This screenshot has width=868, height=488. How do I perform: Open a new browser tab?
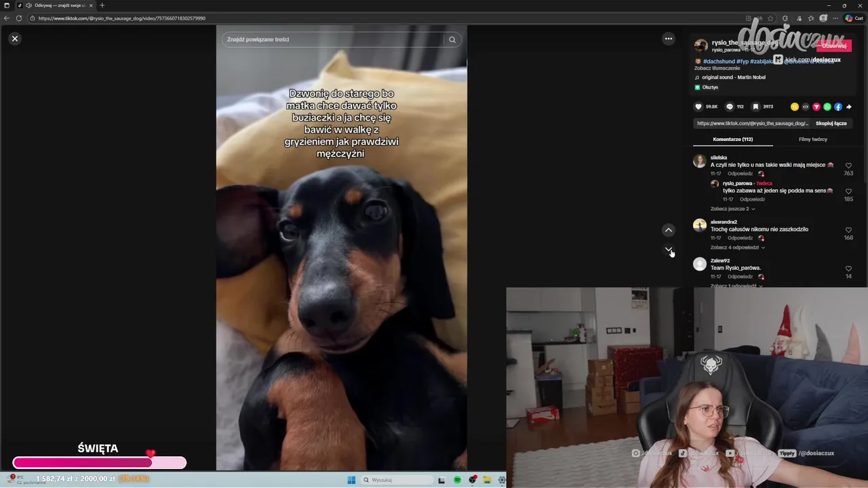coord(102,5)
